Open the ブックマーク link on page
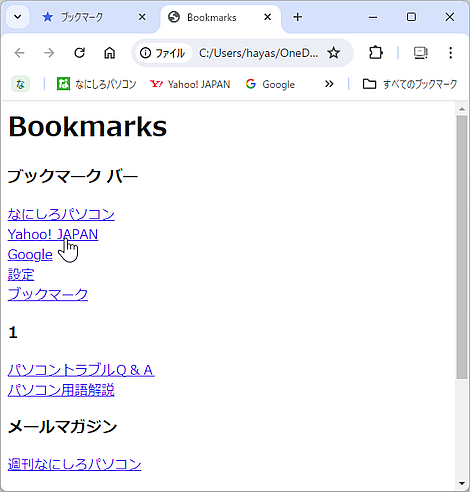 tap(48, 294)
